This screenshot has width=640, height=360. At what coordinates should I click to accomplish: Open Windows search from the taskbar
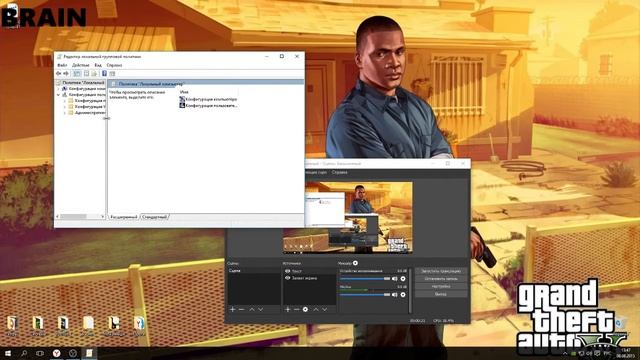tap(24, 353)
